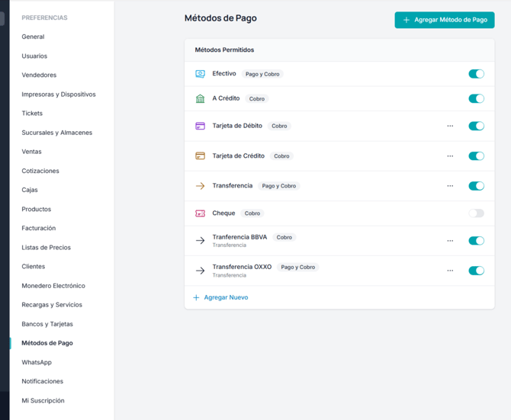Image resolution: width=511 pixels, height=420 pixels.
Task: Click the plus icon beside Agregar Nuevo
Action: coord(196,297)
